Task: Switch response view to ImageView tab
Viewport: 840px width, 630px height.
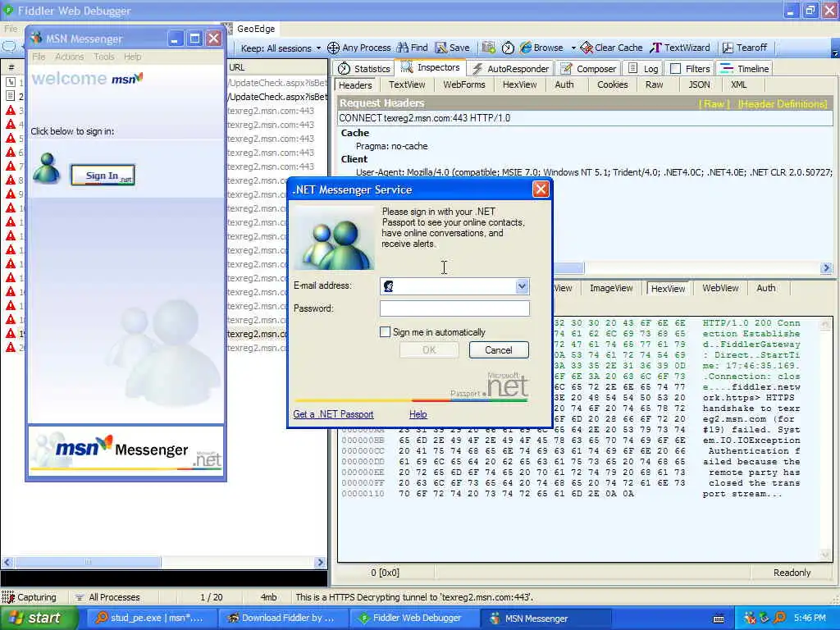Action: pyautogui.click(x=611, y=288)
